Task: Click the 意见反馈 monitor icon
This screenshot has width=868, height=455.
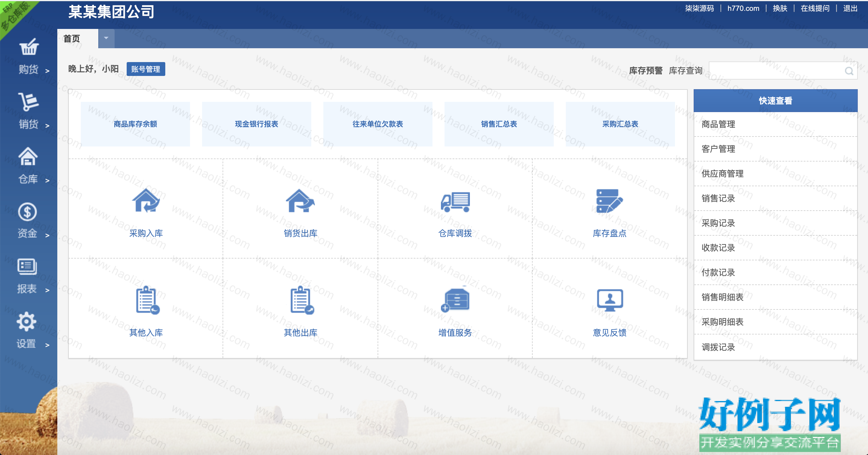Action: pyautogui.click(x=610, y=300)
